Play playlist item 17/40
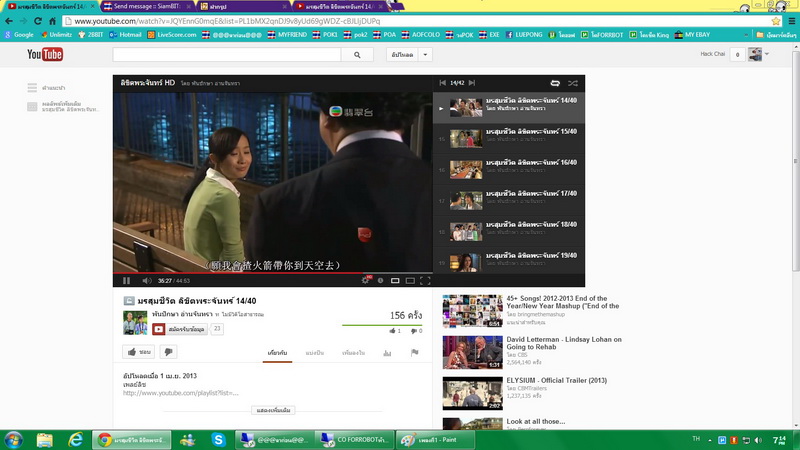This screenshot has width=800, height=450. [x=509, y=201]
